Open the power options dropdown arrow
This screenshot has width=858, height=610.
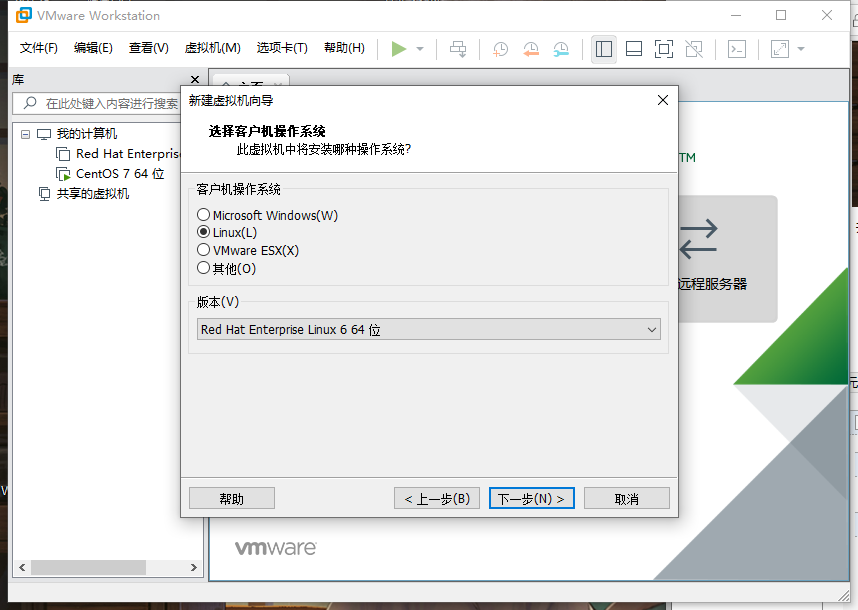(420, 49)
